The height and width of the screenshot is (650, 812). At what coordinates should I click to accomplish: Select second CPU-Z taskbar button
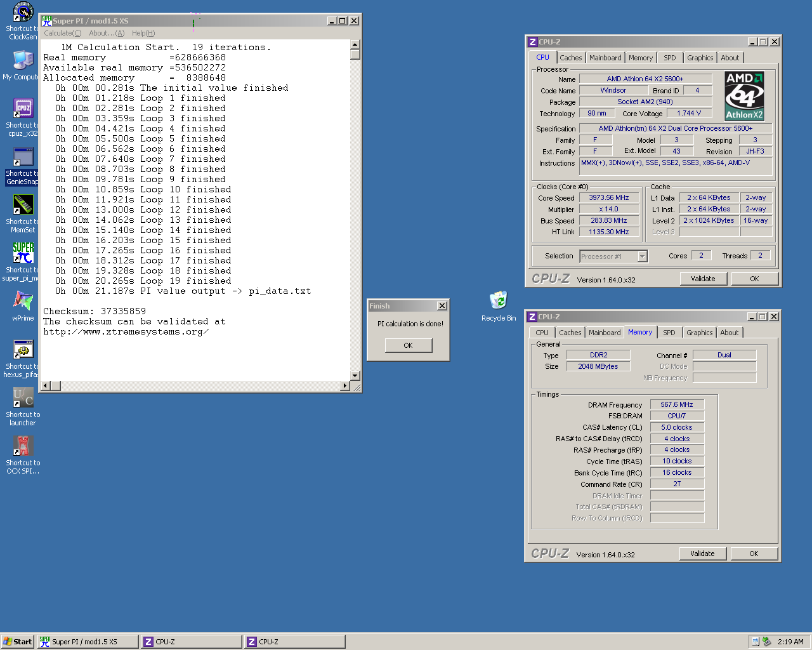[x=295, y=642]
